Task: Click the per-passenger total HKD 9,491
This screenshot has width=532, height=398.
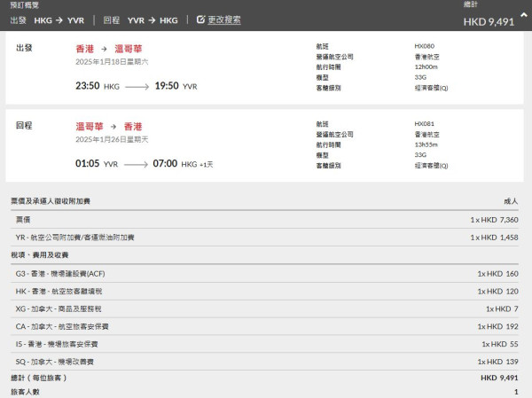Action: 499,378
